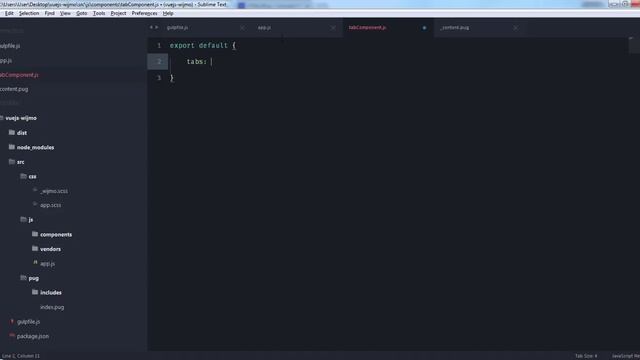Expand the node_modules folder icon

coord(12,147)
